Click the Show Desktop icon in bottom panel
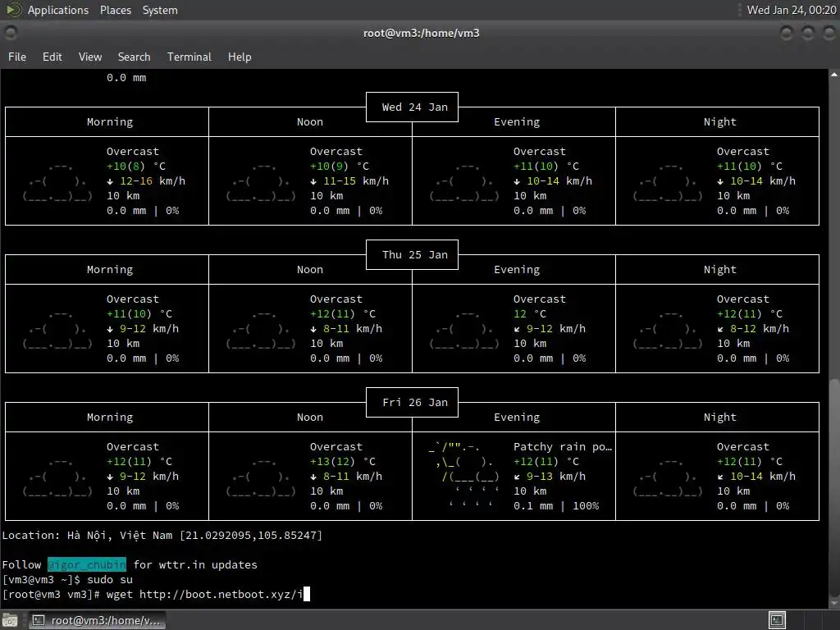840x630 pixels. tap(10, 620)
